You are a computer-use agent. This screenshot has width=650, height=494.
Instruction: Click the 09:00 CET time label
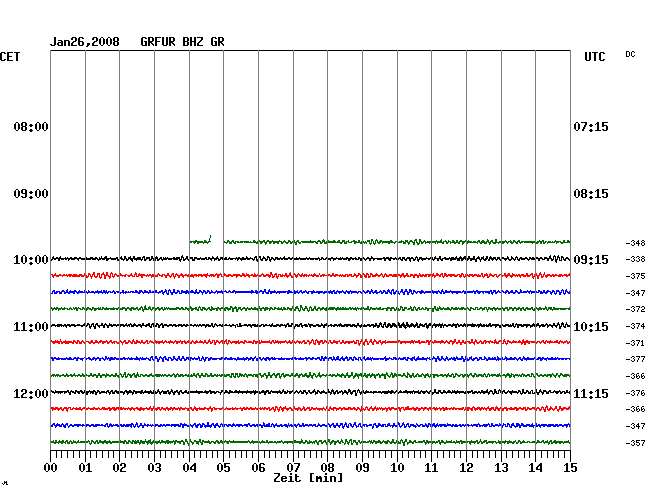click(31, 194)
